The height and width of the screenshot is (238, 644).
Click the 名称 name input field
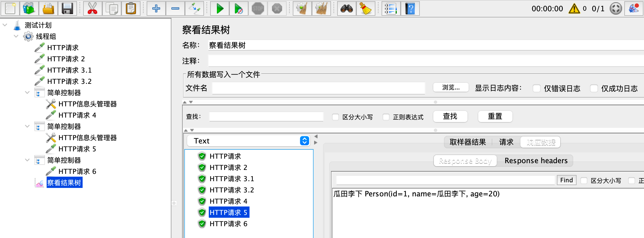point(426,45)
